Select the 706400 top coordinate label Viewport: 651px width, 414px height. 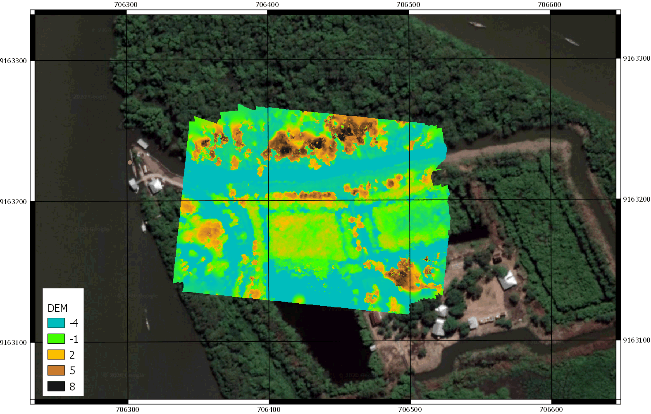click(268, 5)
